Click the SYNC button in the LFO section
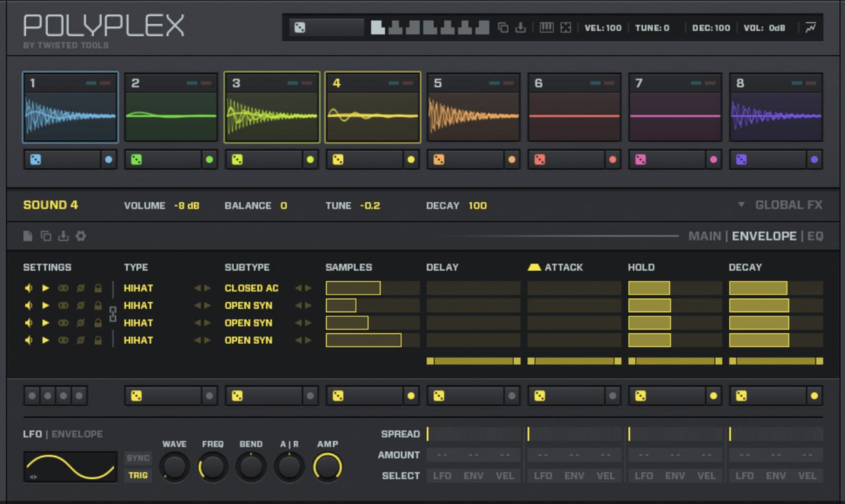Image resolution: width=845 pixels, height=504 pixels. [x=138, y=457]
